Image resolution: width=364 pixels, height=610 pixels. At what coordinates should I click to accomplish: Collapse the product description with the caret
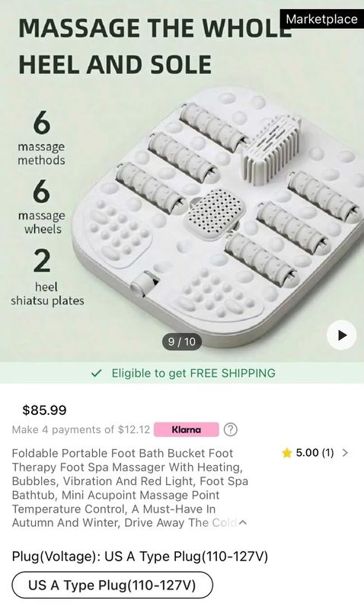point(243,522)
